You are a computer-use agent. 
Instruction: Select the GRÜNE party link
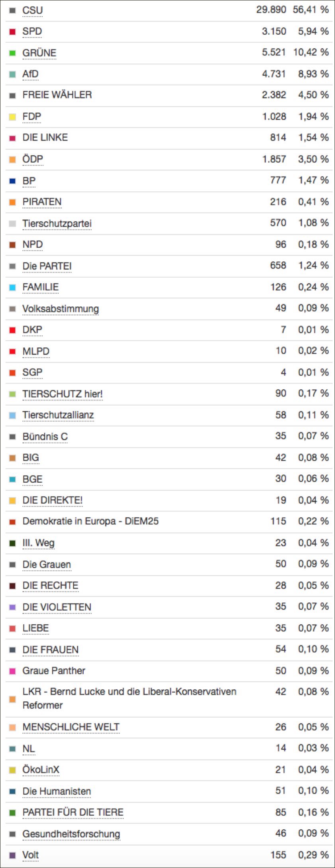pos(39,53)
